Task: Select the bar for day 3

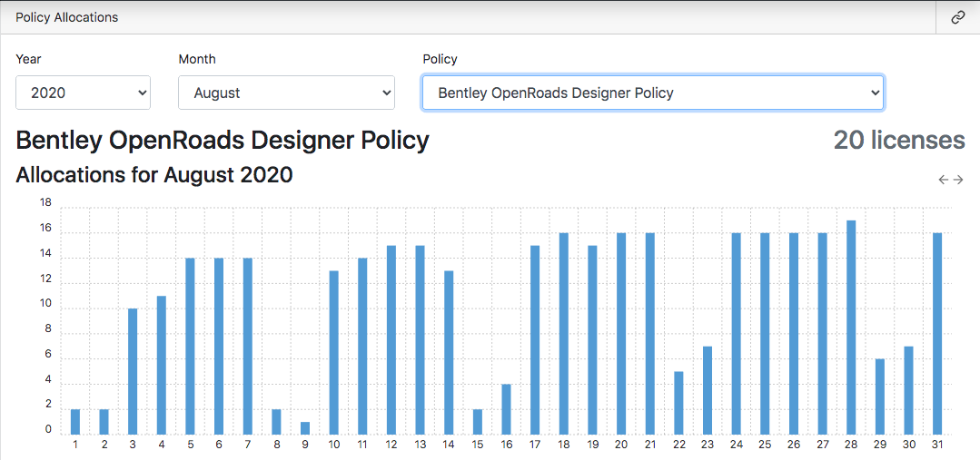Action: [x=134, y=371]
